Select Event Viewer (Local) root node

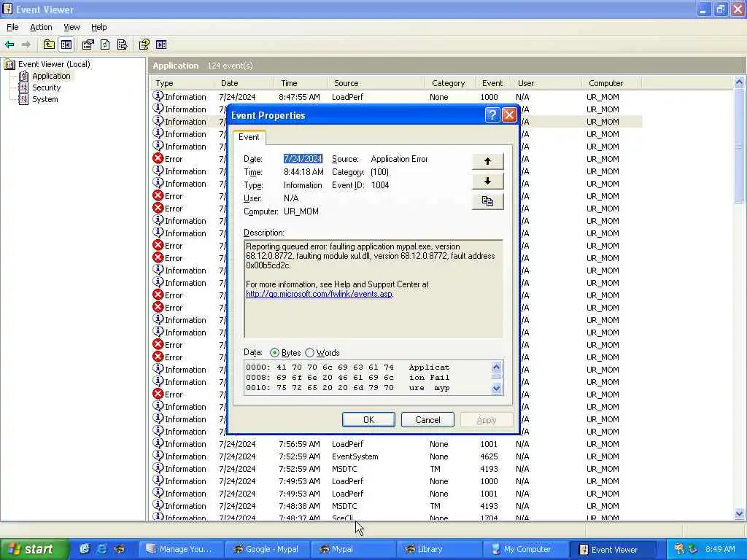(x=54, y=64)
